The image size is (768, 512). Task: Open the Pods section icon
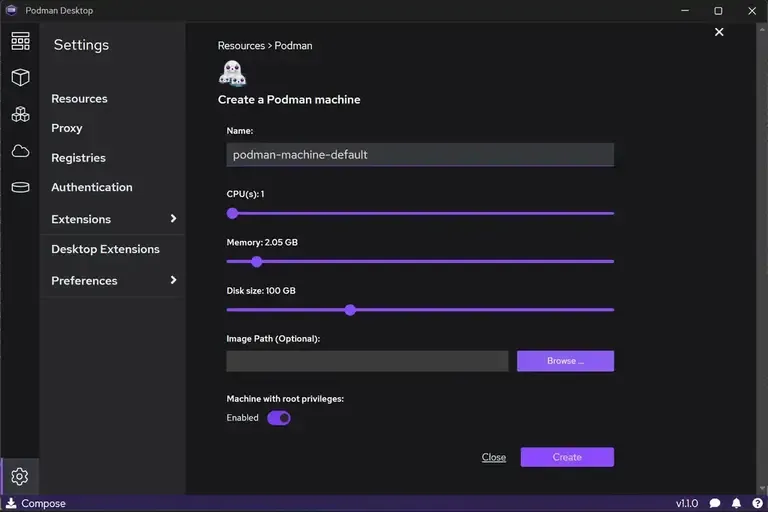click(20, 114)
